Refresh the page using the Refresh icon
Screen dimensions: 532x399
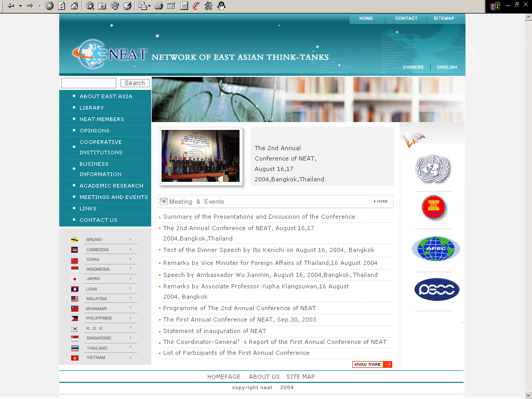click(x=62, y=6)
